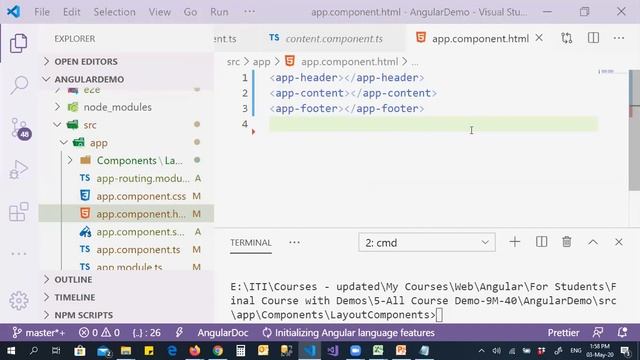Open terminal panel more tabs ellipsis
Viewport: 640px width, 360px height.
(294, 242)
